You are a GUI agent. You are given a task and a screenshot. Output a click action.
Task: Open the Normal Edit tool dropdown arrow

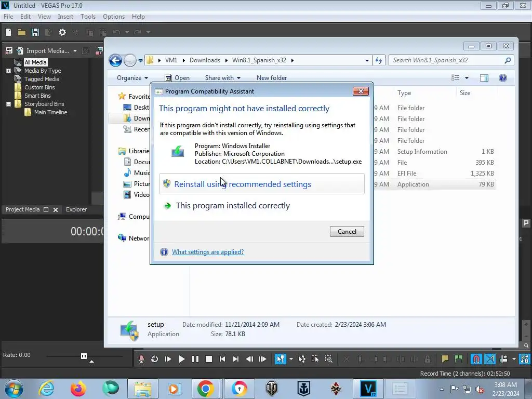[x=291, y=359]
